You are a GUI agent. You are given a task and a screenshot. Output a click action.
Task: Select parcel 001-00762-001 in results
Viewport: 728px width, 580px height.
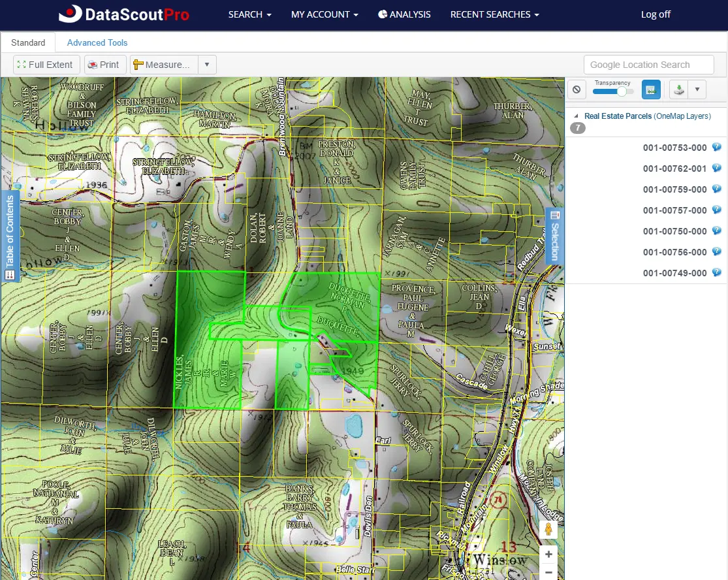(674, 169)
